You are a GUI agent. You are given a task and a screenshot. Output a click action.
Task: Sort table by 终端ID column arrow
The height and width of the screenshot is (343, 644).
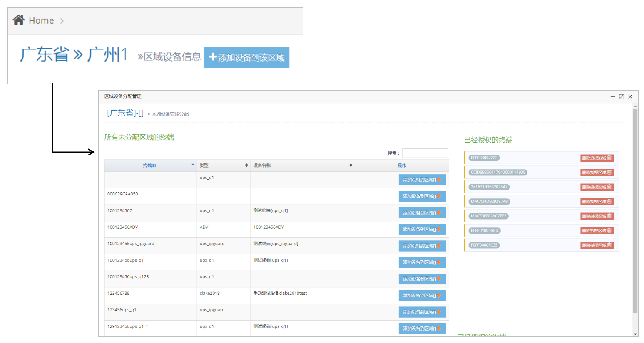point(193,165)
